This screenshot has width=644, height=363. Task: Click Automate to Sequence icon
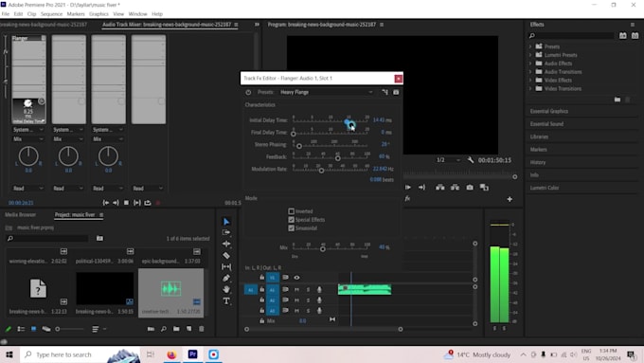point(151,329)
